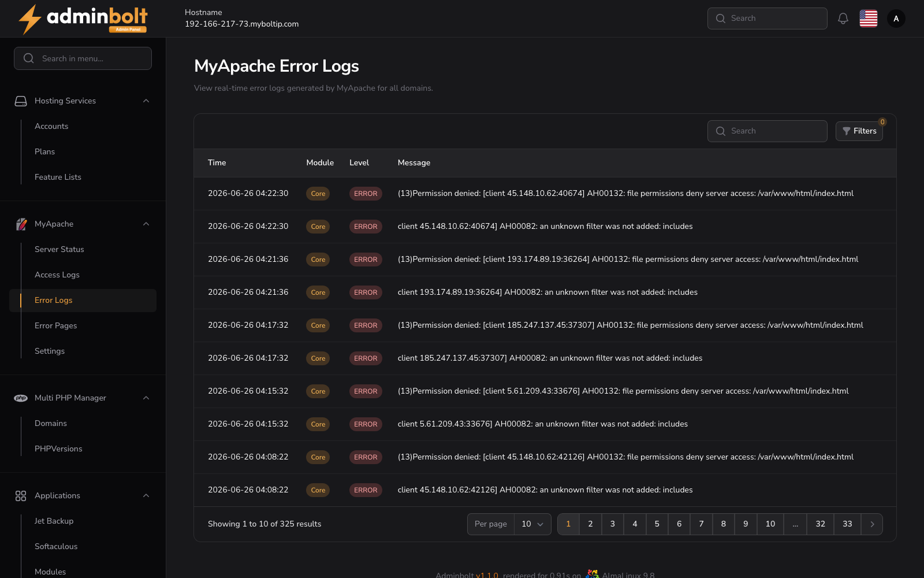The width and height of the screenshot is (924, 578).
Task: Collapse the Hosting Services section
Action: coord(146,101)
